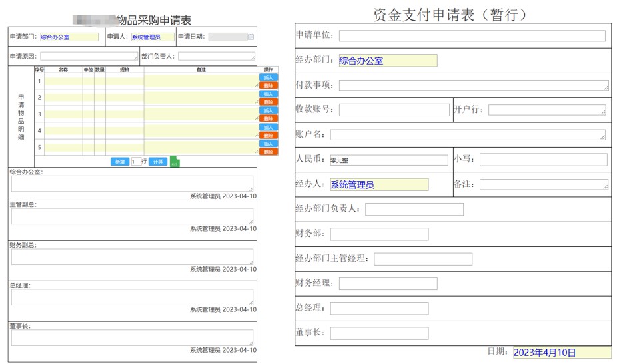617x364 pixels.
Task: Click 插入 button in item row 2
Action: click(269, 94)
